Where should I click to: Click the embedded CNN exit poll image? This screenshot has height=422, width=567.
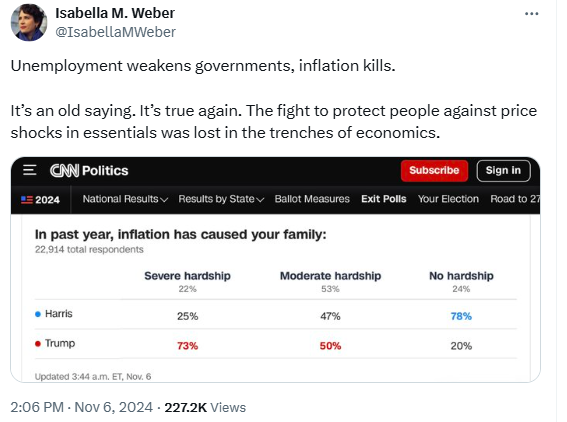pyautogui.click(x=276, y=269)
